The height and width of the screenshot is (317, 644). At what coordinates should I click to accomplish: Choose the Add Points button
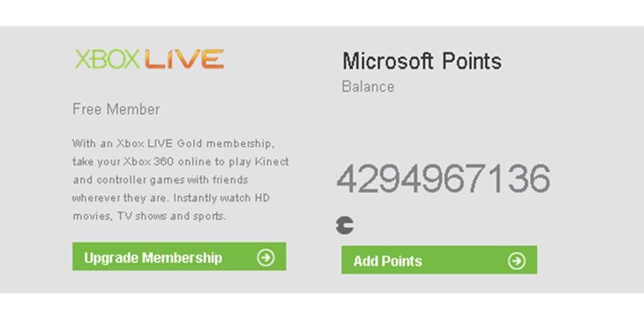[x=439, y=260]
